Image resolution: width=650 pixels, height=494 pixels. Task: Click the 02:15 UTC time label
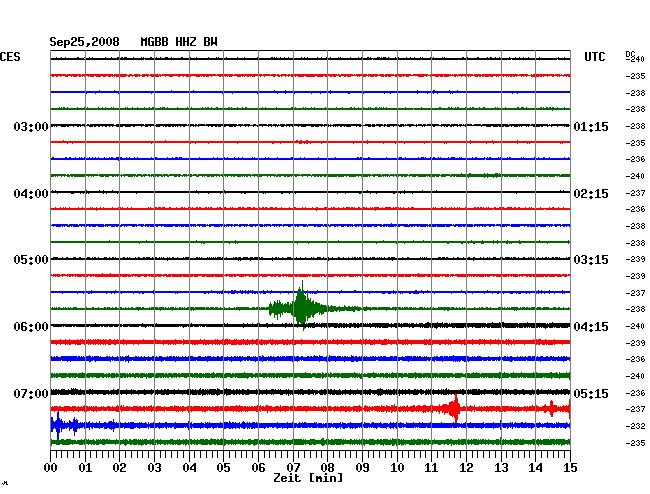591,194
